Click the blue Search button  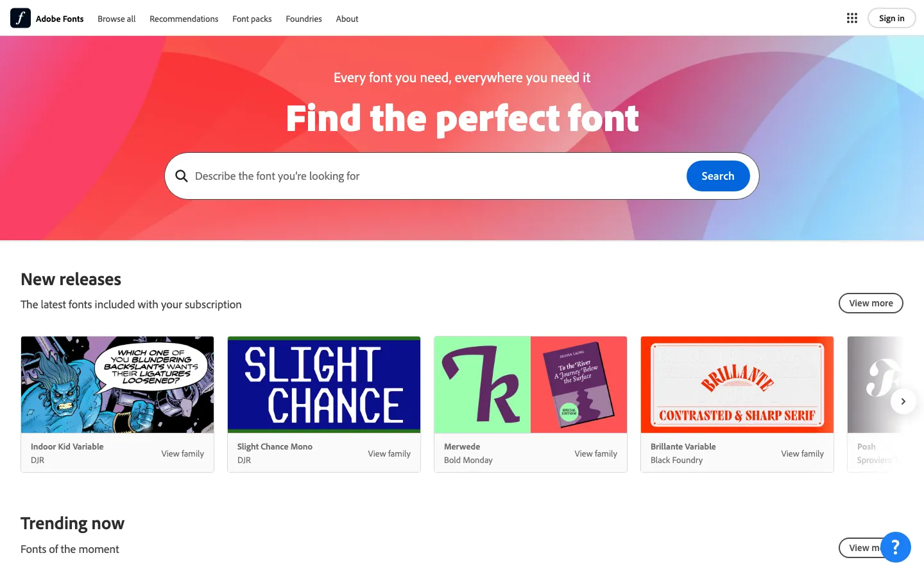pos(717,176)
